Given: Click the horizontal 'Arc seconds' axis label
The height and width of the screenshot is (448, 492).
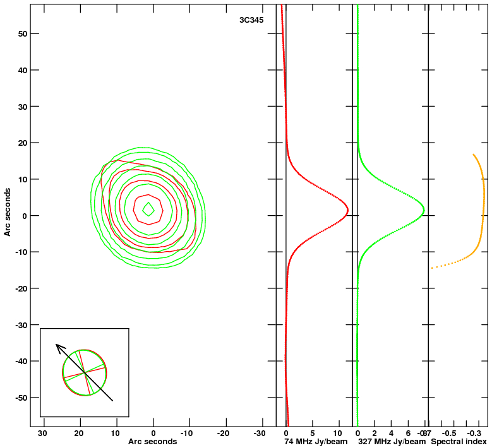Looking at the screenshot, I should [x=152, y=442].
